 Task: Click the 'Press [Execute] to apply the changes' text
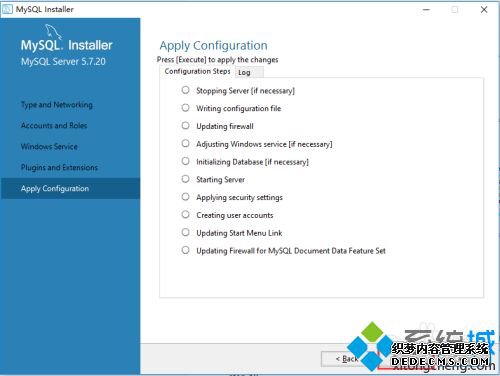point(217,60)
